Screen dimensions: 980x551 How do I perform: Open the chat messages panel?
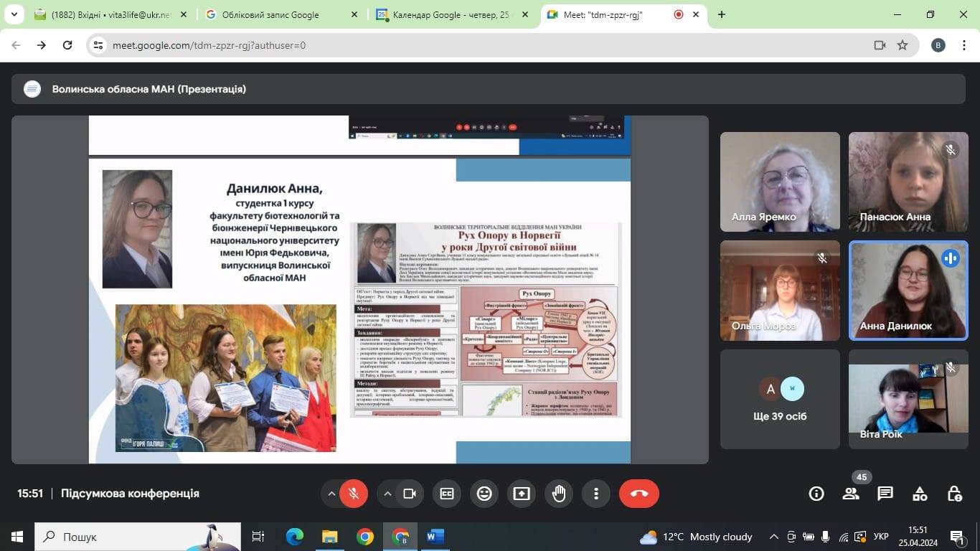[885, 494]
